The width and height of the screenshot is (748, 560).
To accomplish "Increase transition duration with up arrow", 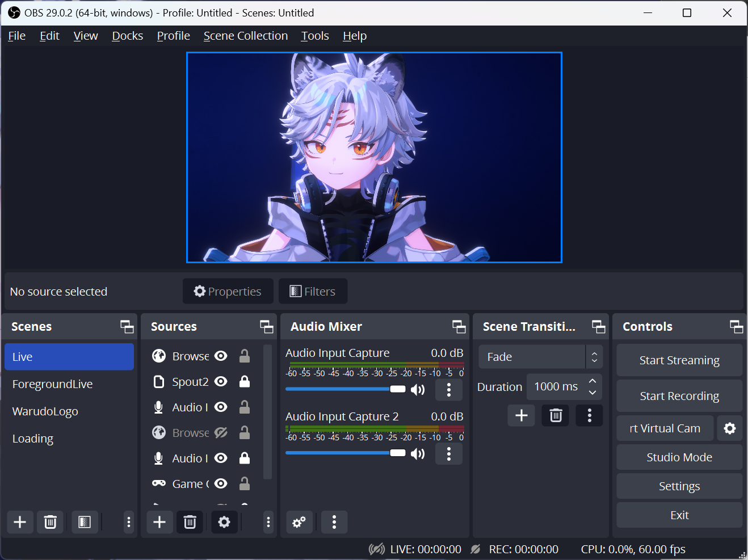I will tap(592, 381).
